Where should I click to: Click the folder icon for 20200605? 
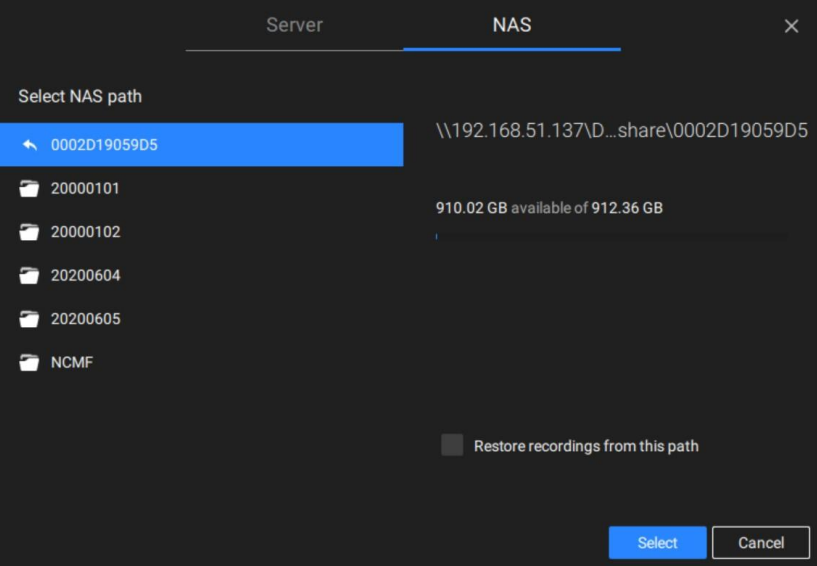pos(29,319)
